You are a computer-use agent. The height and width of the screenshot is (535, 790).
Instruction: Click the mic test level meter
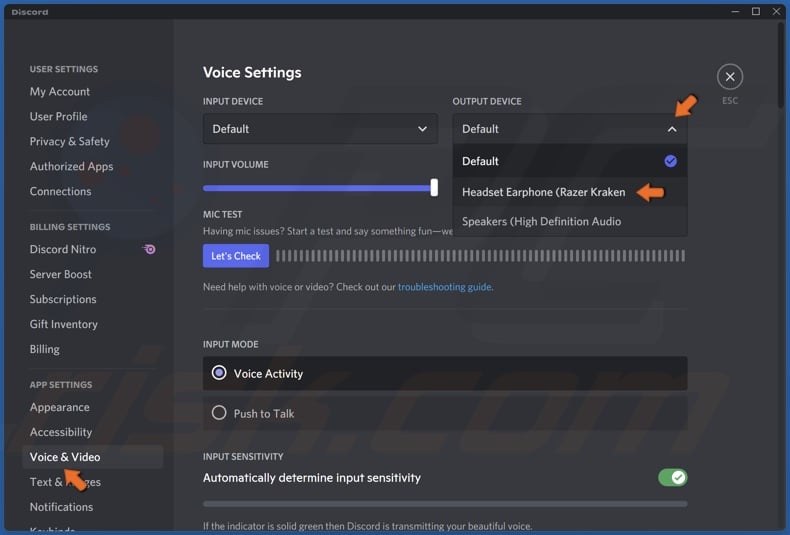(x=481, y=256)
